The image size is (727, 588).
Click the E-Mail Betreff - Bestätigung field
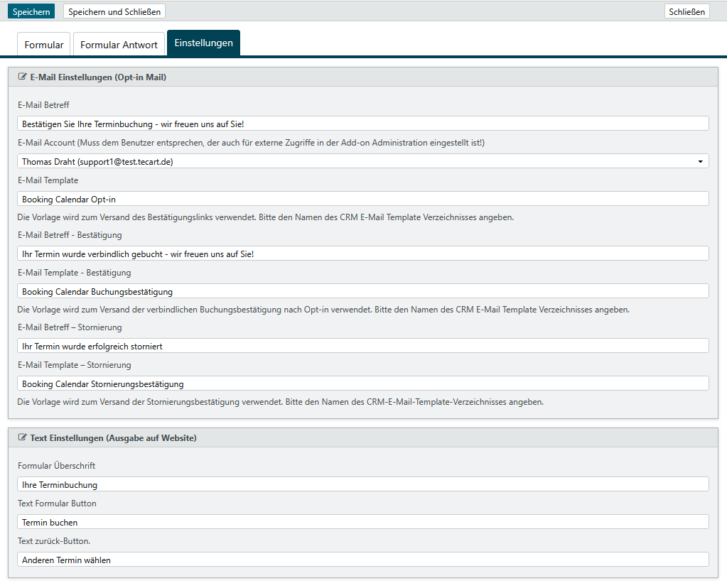362,254
